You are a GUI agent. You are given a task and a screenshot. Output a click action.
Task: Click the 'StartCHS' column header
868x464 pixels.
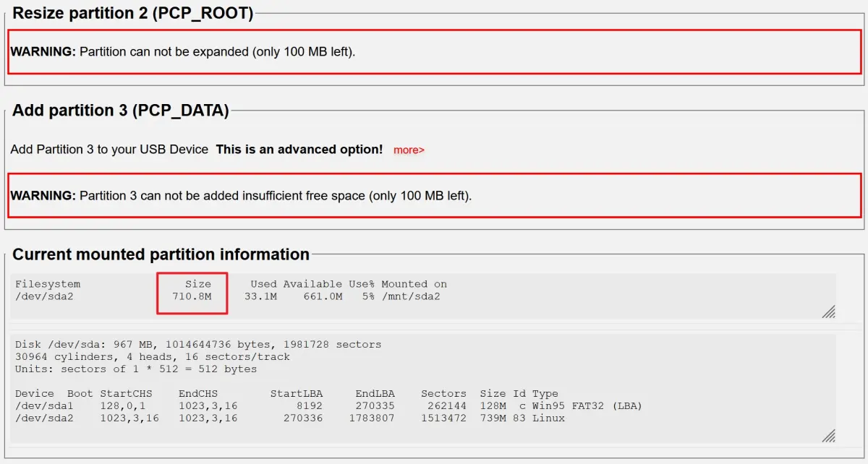(126, 394)
